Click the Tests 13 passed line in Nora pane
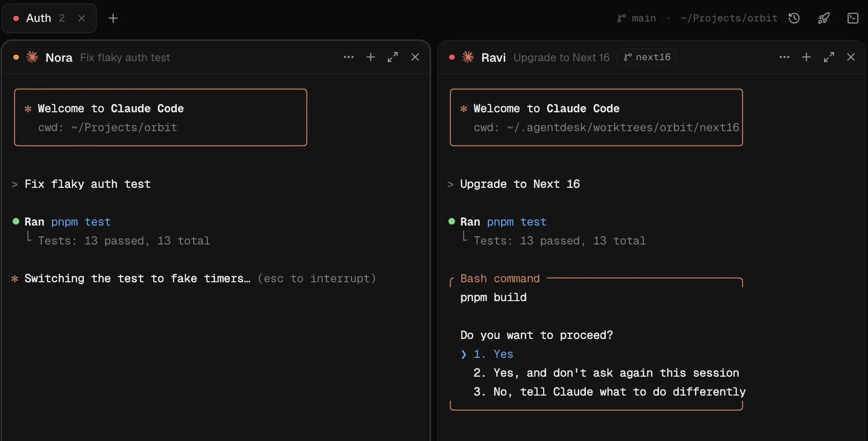Image resolution: width=868 pixels, height=441 pixels. (124, 241)
